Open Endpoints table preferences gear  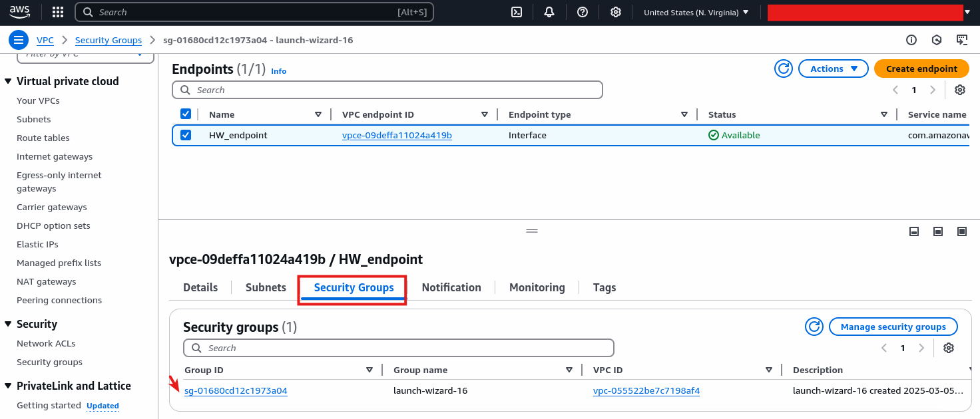pos(960,90)
